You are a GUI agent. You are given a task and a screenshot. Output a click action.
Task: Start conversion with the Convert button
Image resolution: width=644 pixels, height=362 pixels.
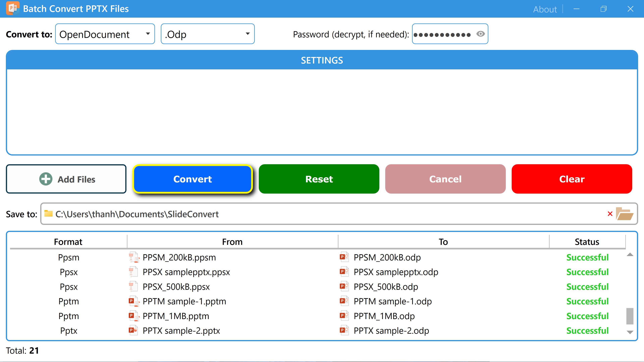click(193, 179)
